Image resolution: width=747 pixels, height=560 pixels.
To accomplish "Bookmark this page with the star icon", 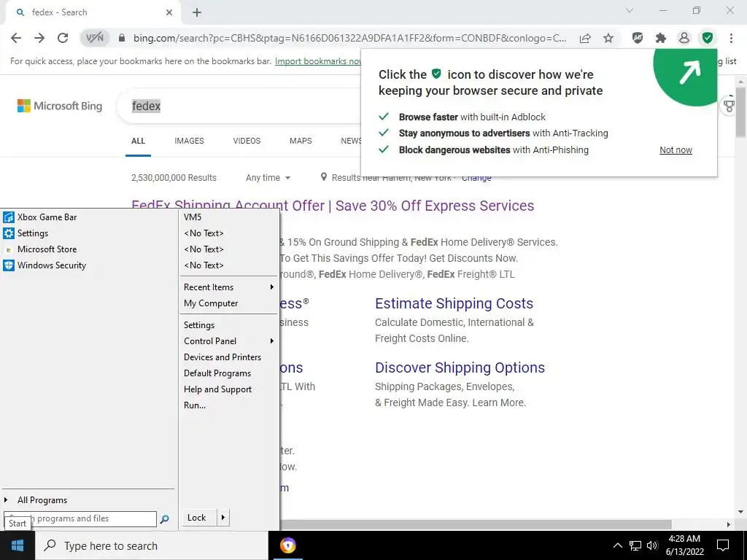I will point(608,38).
